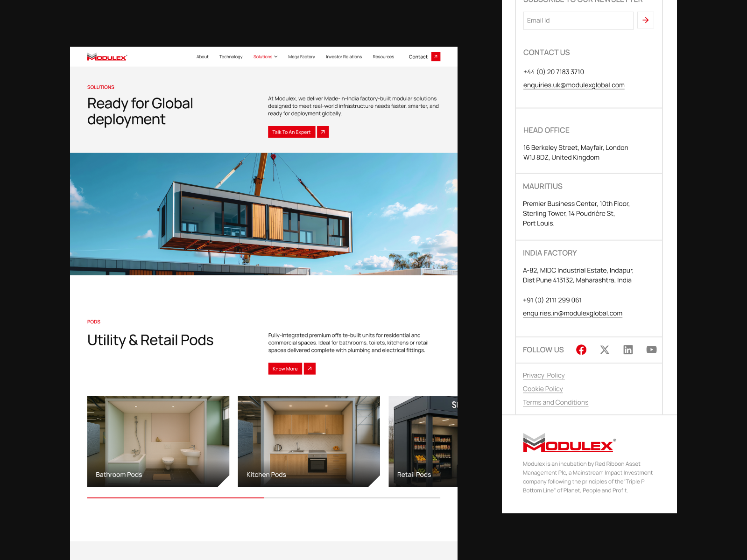The image size is (747, 560).
Task: Open Investor Relations in the navigation
Action: click(344, 57)
